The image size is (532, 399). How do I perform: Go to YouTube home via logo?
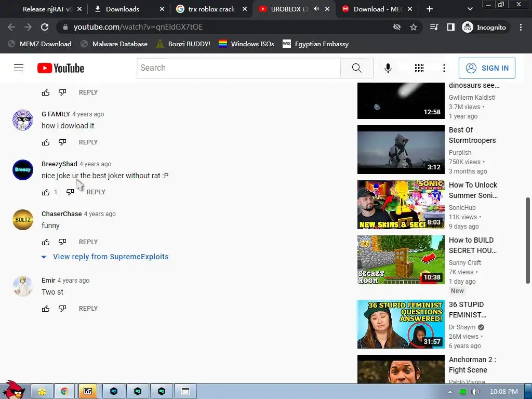coord(61,68)
